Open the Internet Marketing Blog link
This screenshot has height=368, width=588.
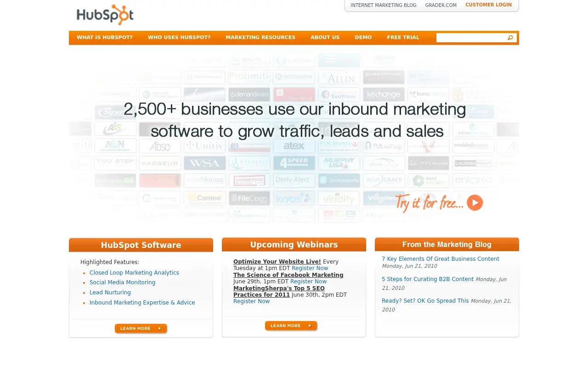pyautogui.click(x=384, y=6)
